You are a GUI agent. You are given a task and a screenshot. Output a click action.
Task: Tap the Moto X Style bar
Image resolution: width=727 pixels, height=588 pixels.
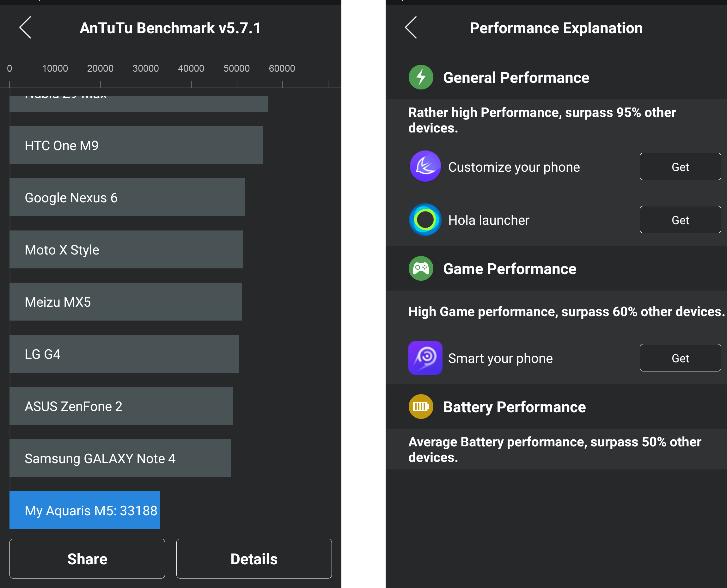[x=126, y=250]
